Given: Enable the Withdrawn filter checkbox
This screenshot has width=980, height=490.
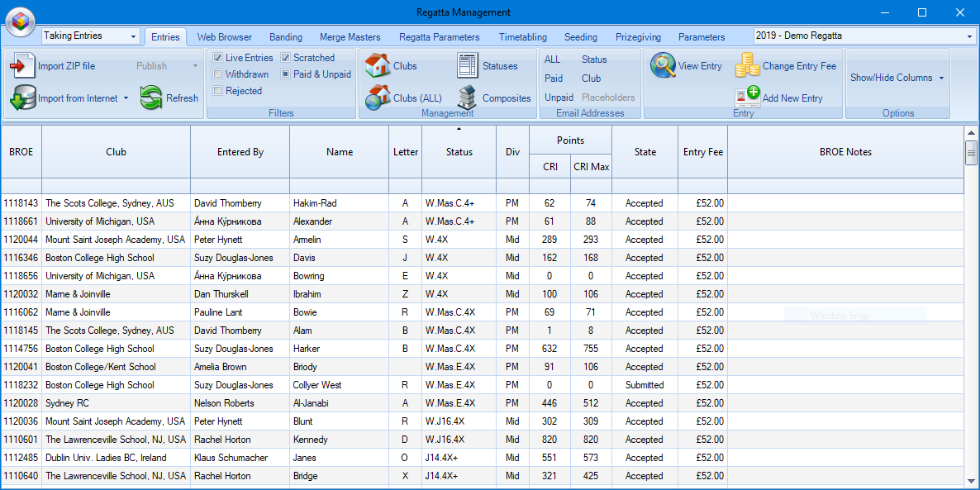Looking at the screenshot, I should (x=217, y=74).
